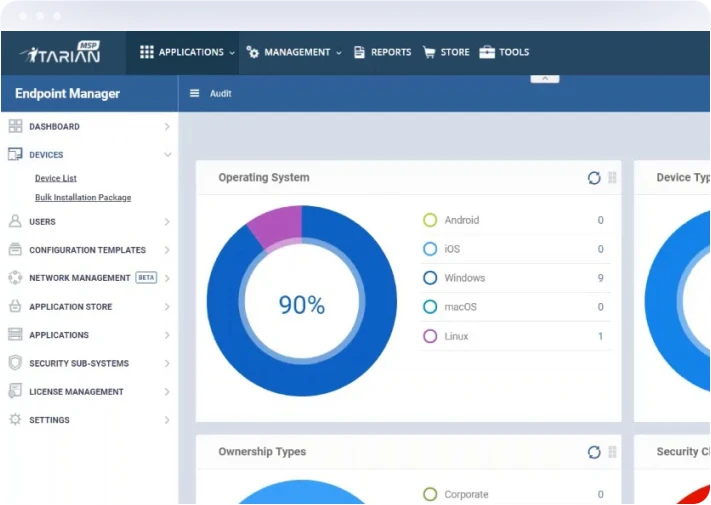Toggle the Linux legend circle

point(430,336)
